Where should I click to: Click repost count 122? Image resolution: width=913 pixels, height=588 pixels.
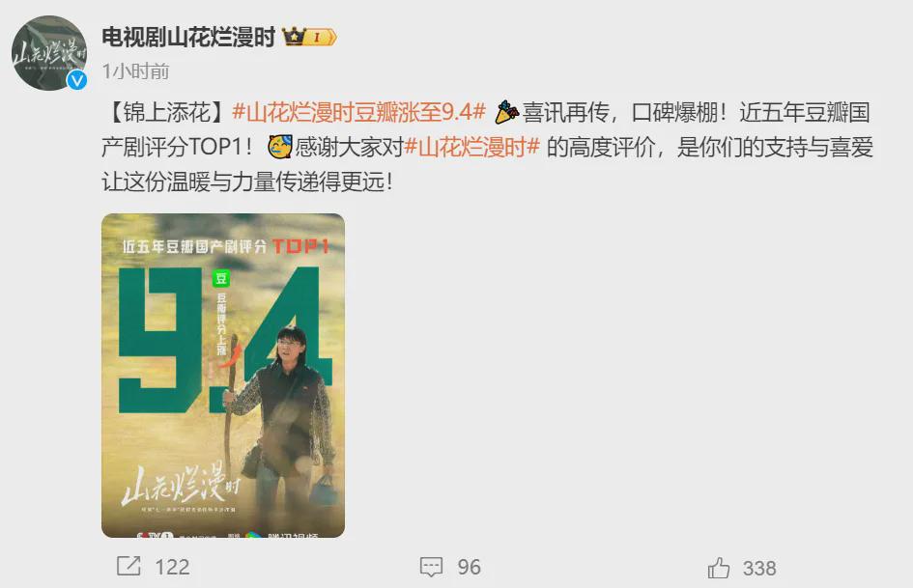(x=172, y=567)
